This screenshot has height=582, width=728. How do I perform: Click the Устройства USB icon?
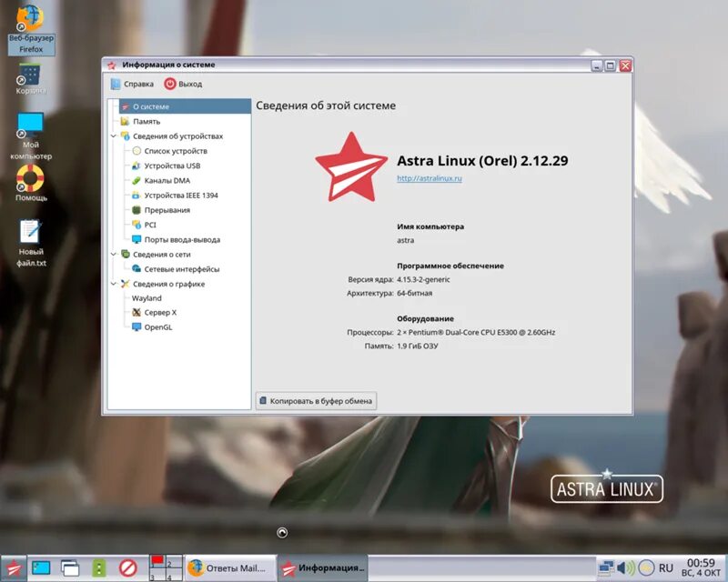click(x=136, y=166)
